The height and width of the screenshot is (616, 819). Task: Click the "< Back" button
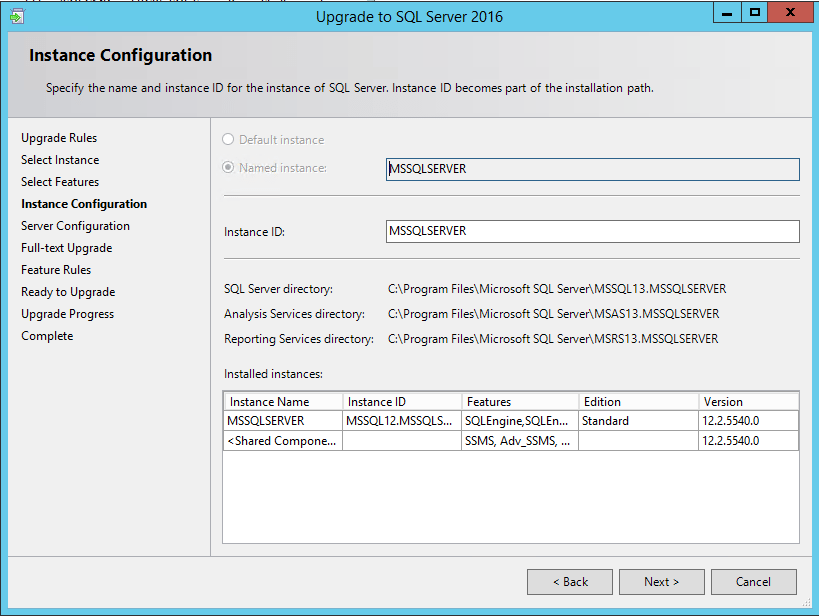(569, 581)
